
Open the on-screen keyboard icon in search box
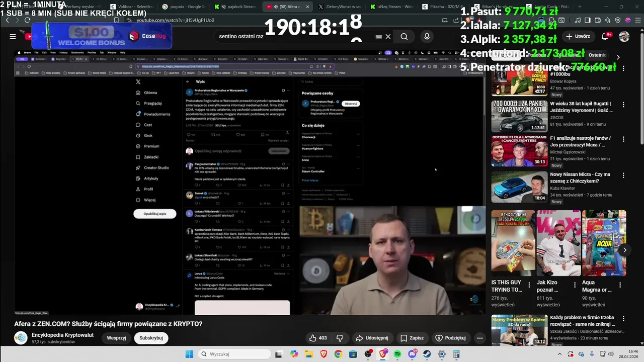[379, 37]
